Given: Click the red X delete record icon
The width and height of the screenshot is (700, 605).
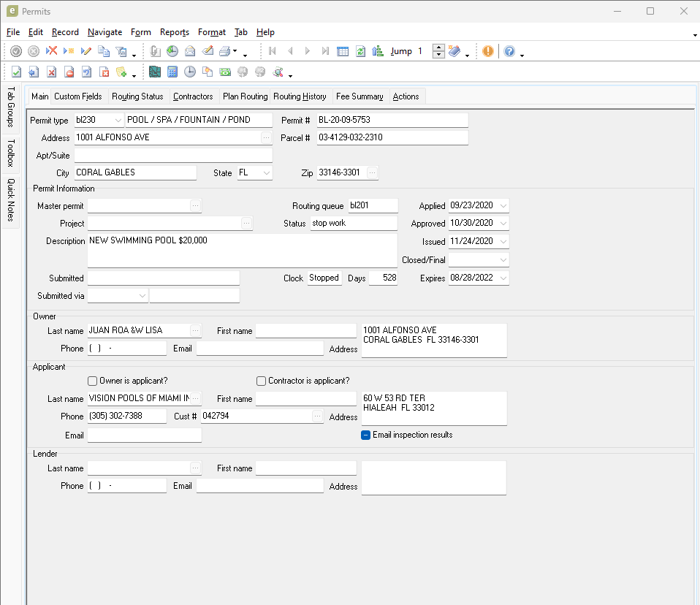Looking at the screenshot, I should (51, 51).
